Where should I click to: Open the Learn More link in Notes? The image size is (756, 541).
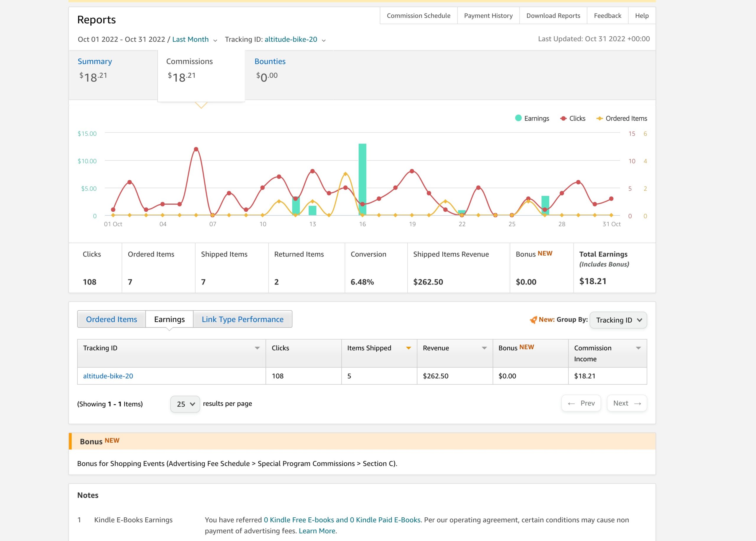coord(317,531)
